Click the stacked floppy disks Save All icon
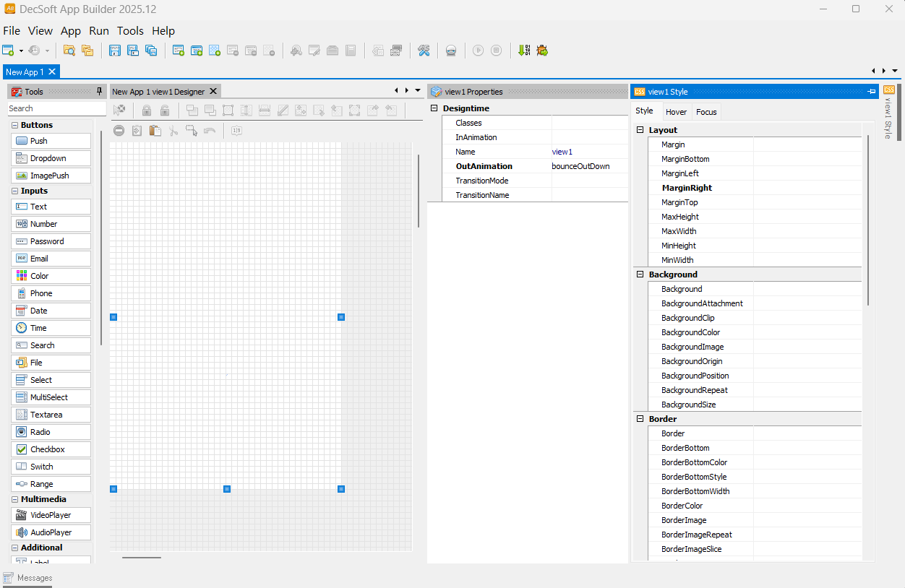 pos(151,51)
